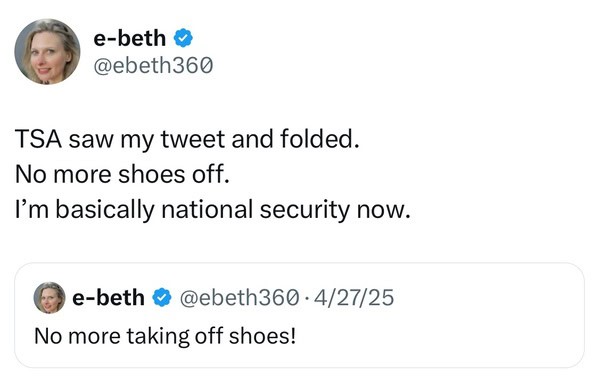Click the line "TSA saw my tweet and folded."

187,138
